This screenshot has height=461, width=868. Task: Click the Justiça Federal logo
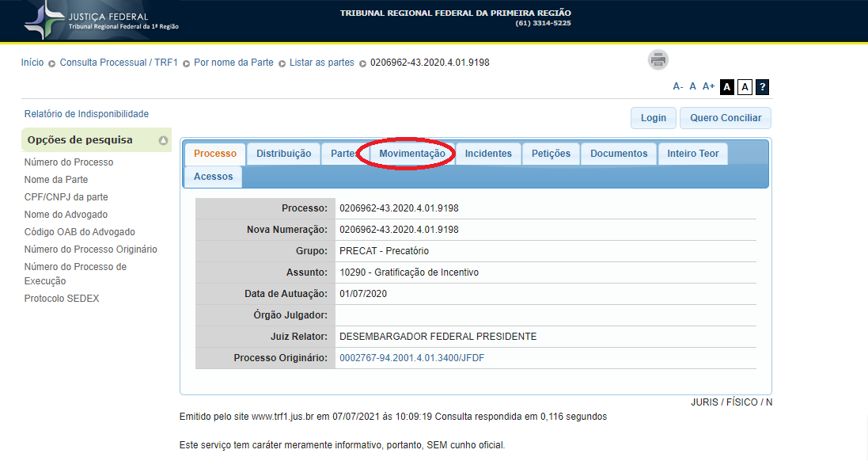tap(102, 21)
